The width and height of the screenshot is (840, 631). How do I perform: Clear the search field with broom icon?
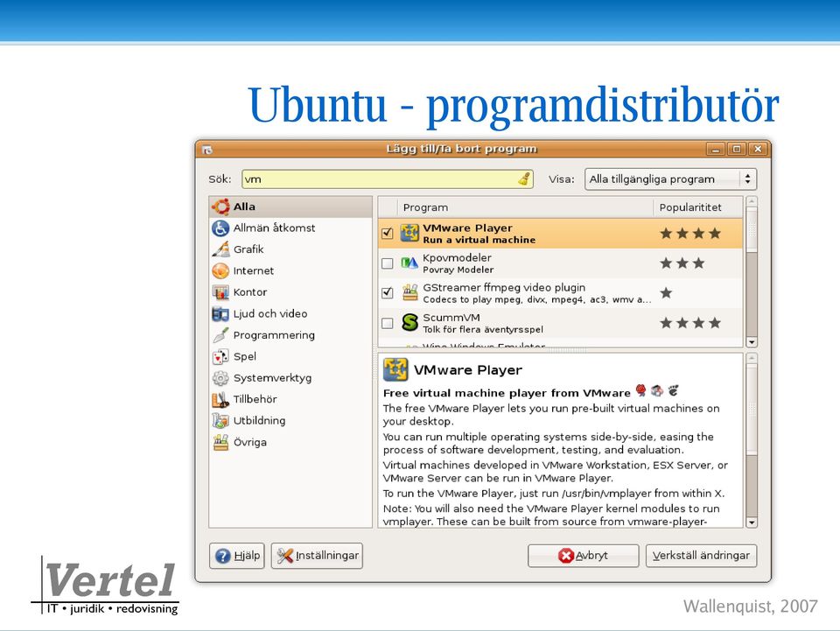(524, 179)
